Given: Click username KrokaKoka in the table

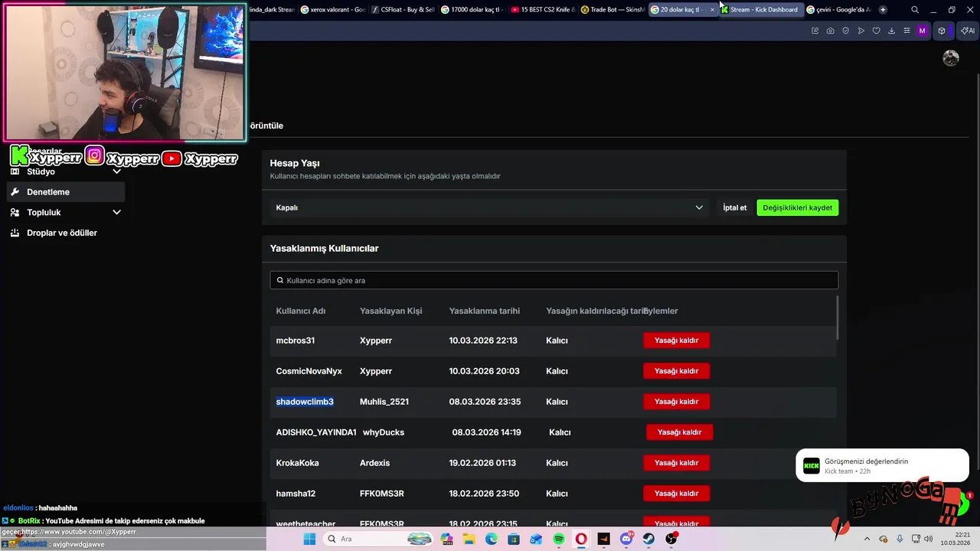Looking at the screenshot, I should pyautogui.click(x=298, y=463).
